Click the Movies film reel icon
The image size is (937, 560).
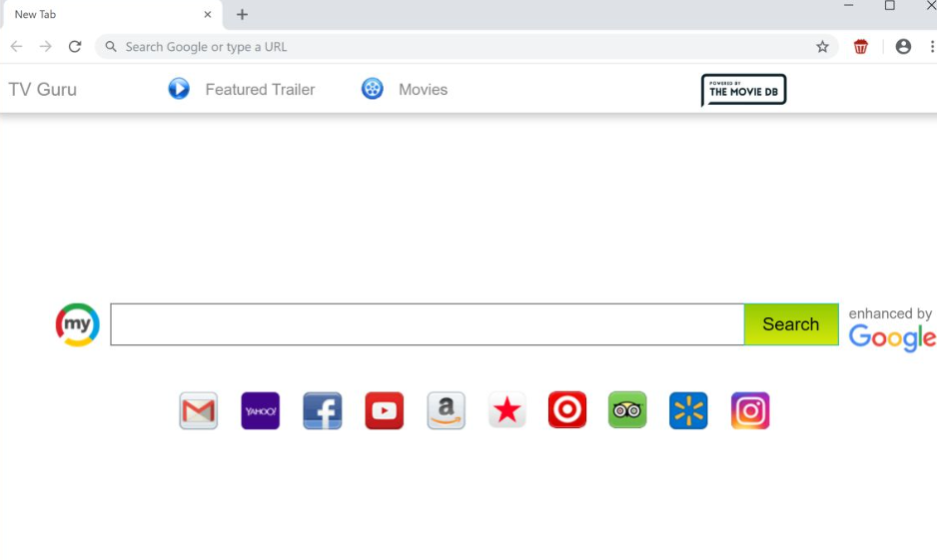(x=373, y=89)
